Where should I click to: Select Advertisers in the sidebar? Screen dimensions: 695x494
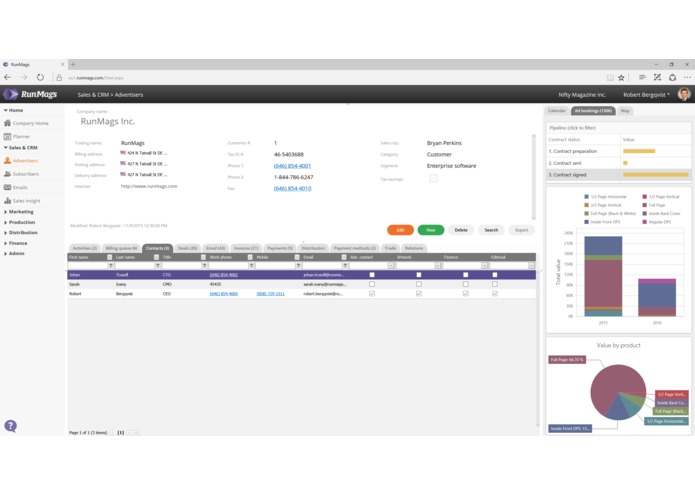coord(21,160)
